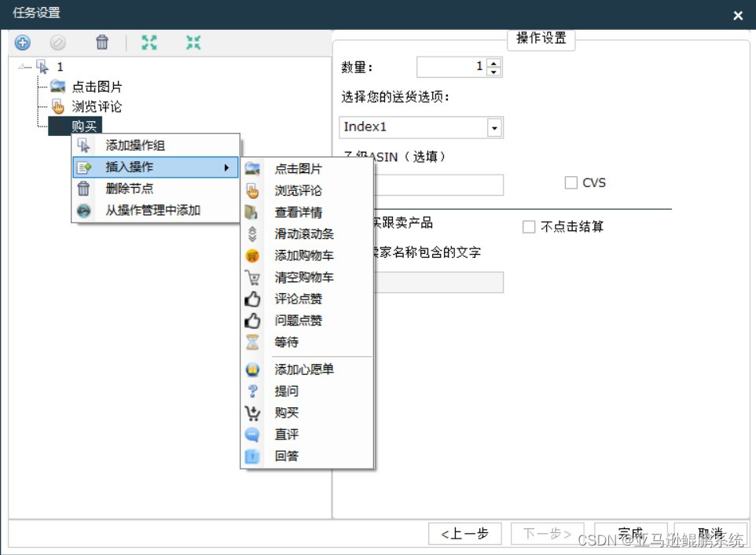This screenshot has width=756, height=555.
Task: Click the 等待 hourglass icon
Action: click(252, 342)
